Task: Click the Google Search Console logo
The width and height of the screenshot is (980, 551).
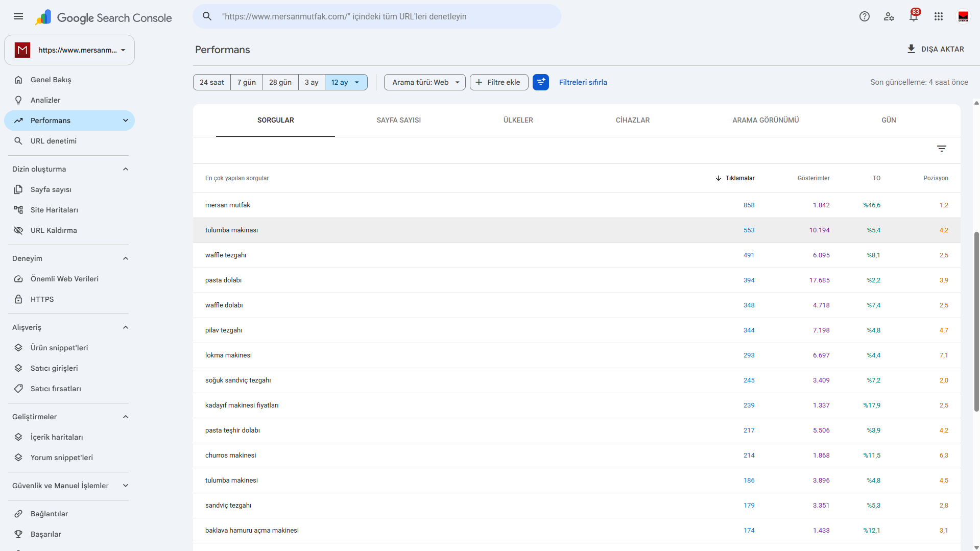Action: coord(104,17)
